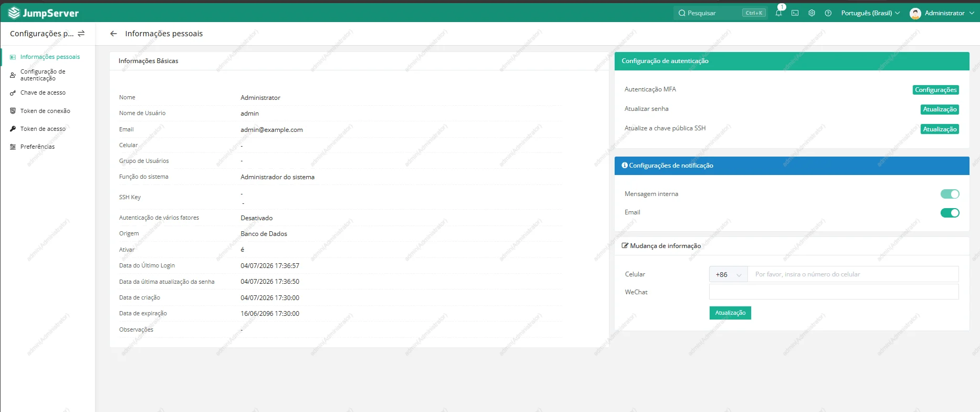Focus the Pesquisar search box
The height and width of the screenshot is (412, 980).
click(x=720, y=13)
